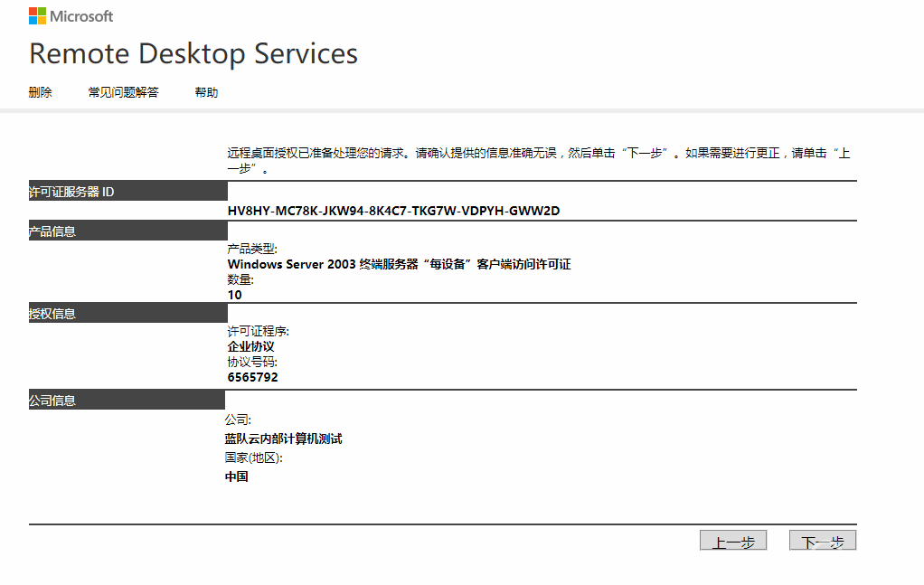
Task: Click the license server ID starting with HV8HY
Action: coord(393,211)
